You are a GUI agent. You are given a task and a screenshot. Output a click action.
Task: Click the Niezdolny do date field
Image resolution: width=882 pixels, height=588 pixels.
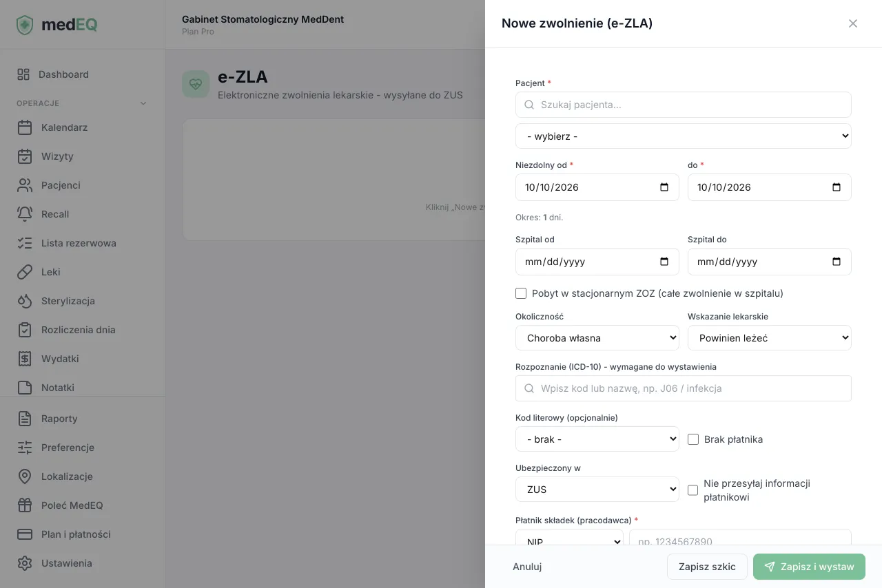coord(770,187)
